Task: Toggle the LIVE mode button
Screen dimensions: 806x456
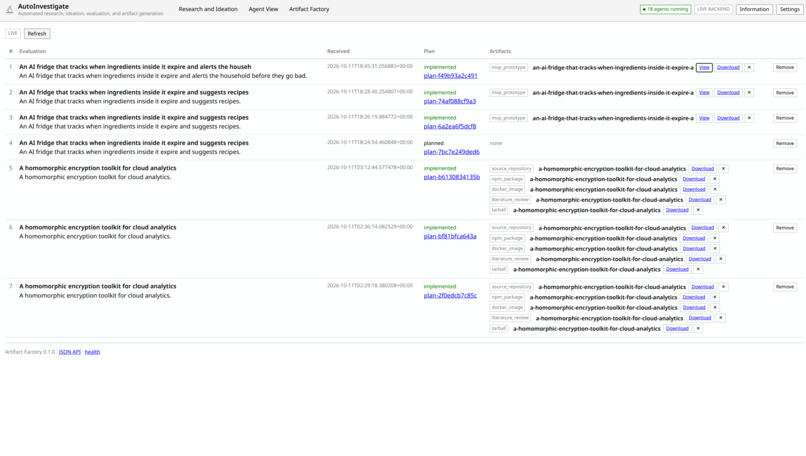Action: point(13,33)
